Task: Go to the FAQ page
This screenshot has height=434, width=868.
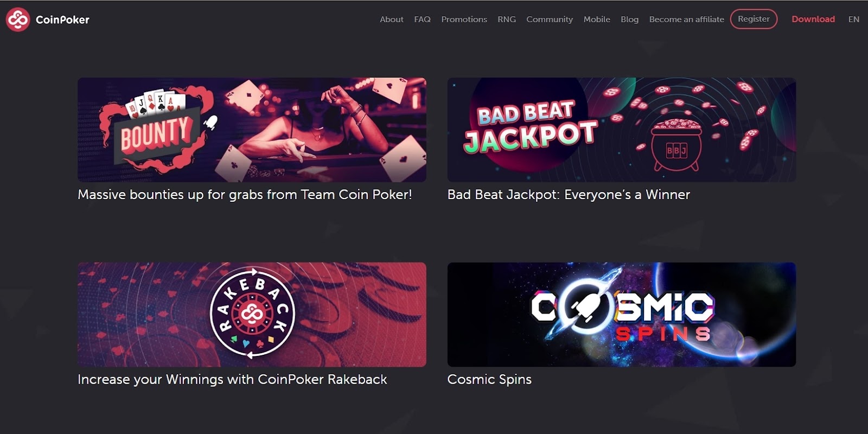Action: (x=422, y=20)
